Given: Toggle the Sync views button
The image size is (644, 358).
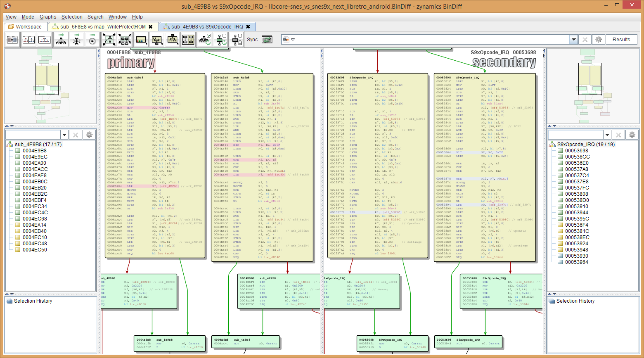Looking at the screenshot, I should (267, 40).
